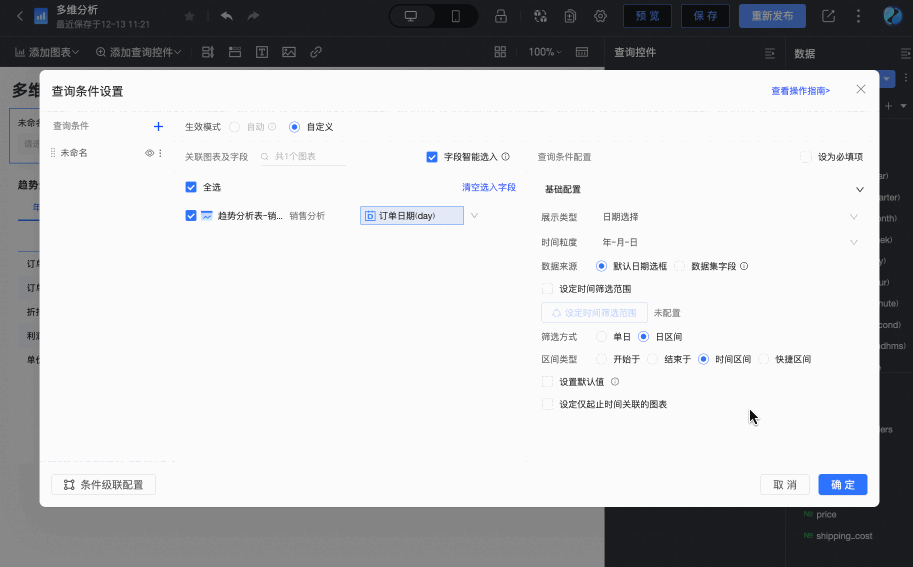The width and height of the screenshot is (913, 567).
Task: Enable 设置默认值 checkbox
Action: tap(547, 382)
